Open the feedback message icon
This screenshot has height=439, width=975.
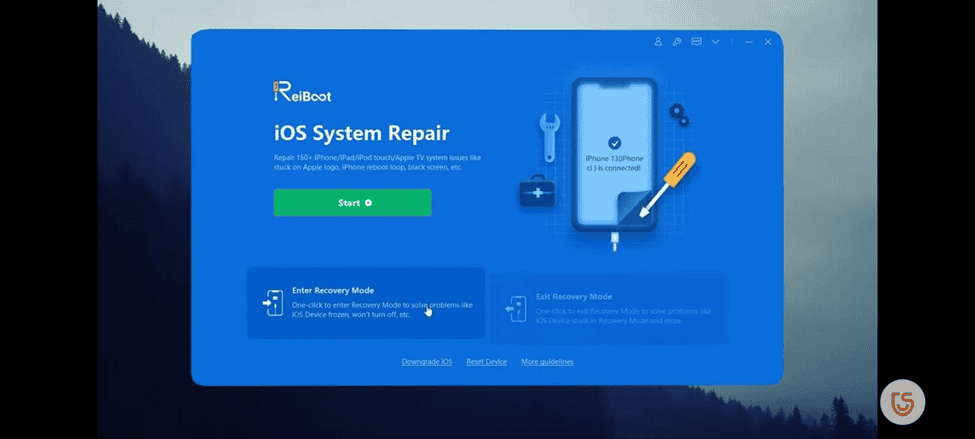coord(696,42)
